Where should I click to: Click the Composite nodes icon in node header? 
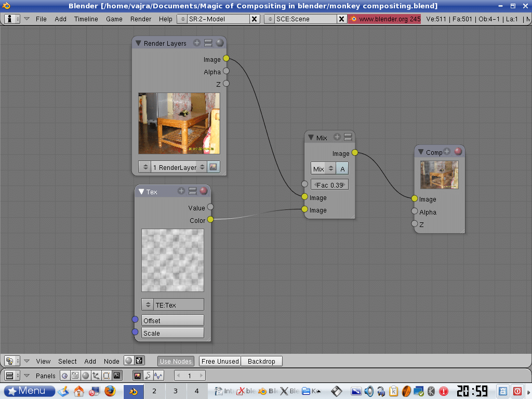click(x=139, y=361)
